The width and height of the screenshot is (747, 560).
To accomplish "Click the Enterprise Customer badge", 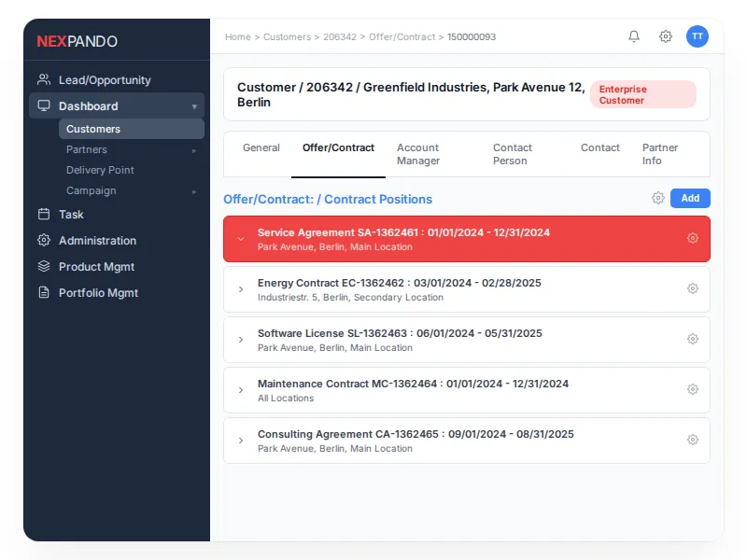I will pos(642,94).
